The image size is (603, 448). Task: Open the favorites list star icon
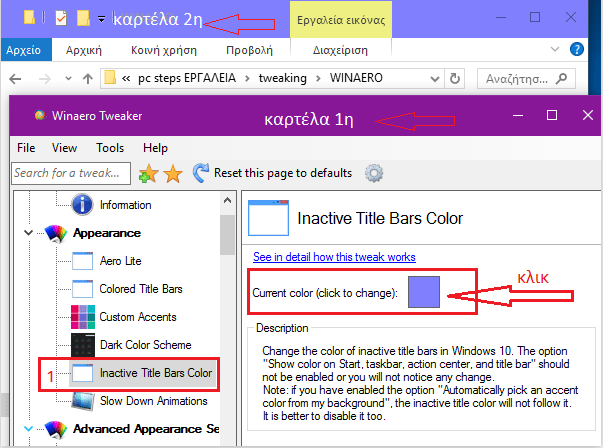[x=173, y=173]
